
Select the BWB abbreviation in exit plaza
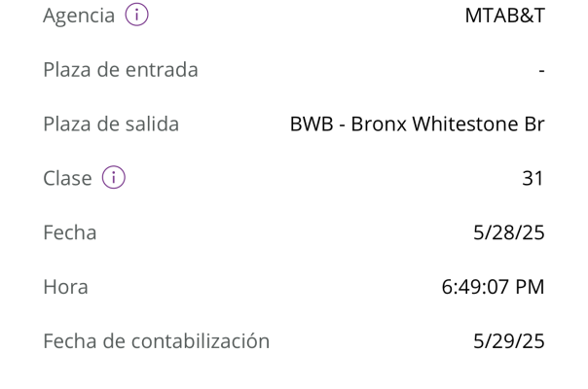[312, 124]
